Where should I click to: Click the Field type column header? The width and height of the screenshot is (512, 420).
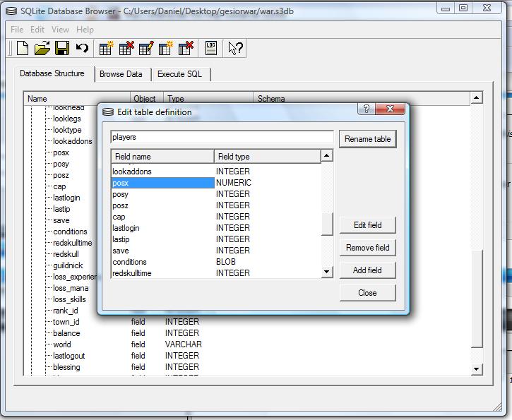(x=268, y=157)
